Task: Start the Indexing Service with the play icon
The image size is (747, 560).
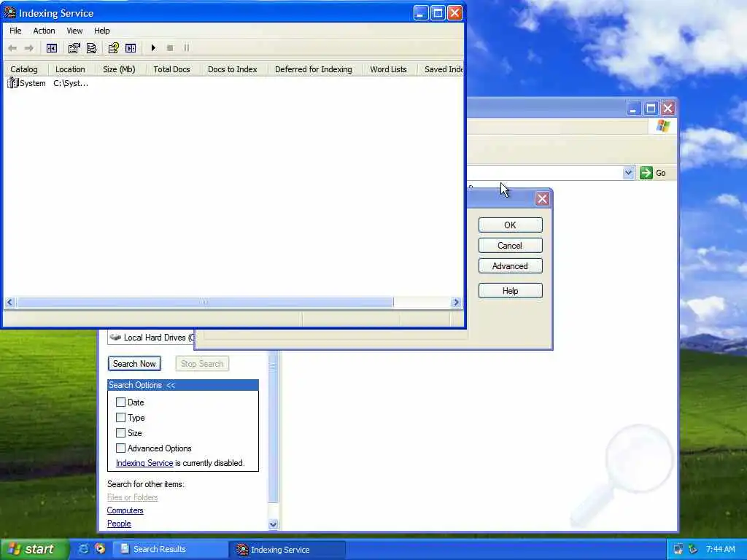Action: click(153, 48)
